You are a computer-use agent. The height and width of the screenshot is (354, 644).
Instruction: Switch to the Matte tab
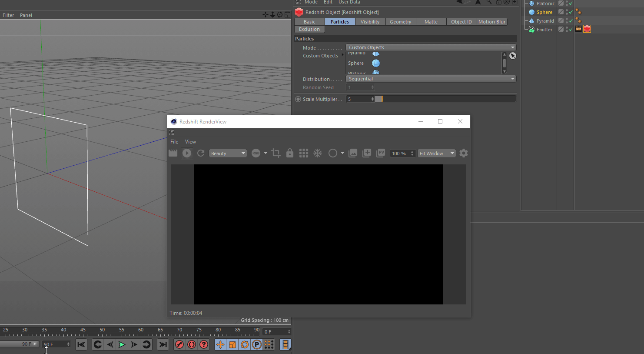tap(431, 22)
